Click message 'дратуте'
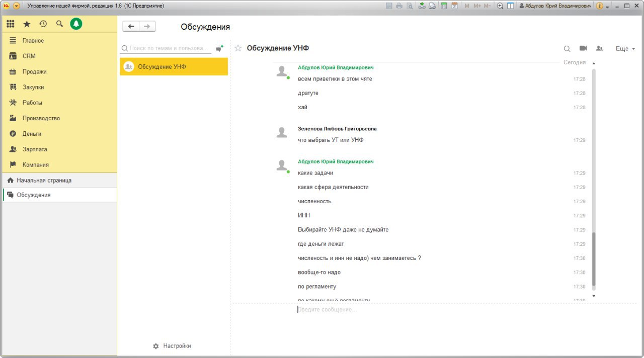 (308, 94)
